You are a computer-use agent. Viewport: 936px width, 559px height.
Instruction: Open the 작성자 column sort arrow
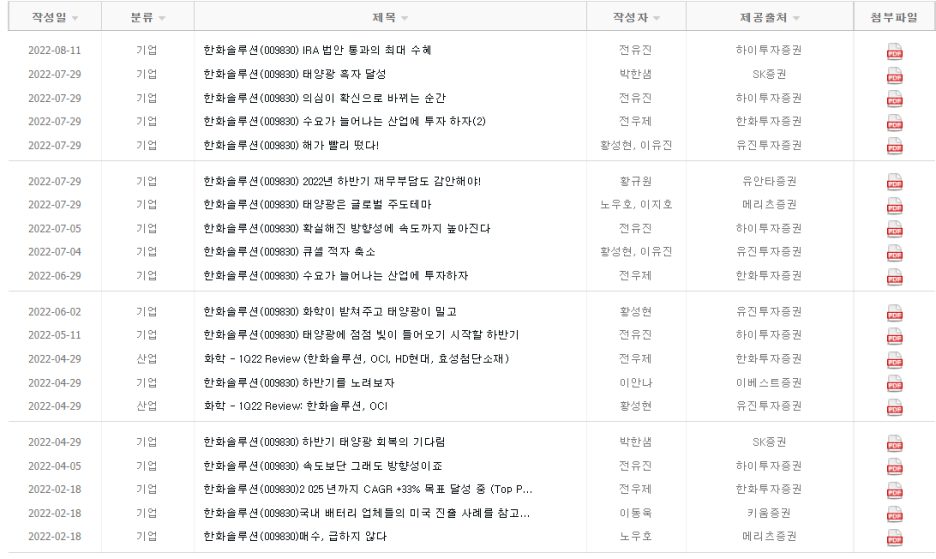[x=657, y=19]
